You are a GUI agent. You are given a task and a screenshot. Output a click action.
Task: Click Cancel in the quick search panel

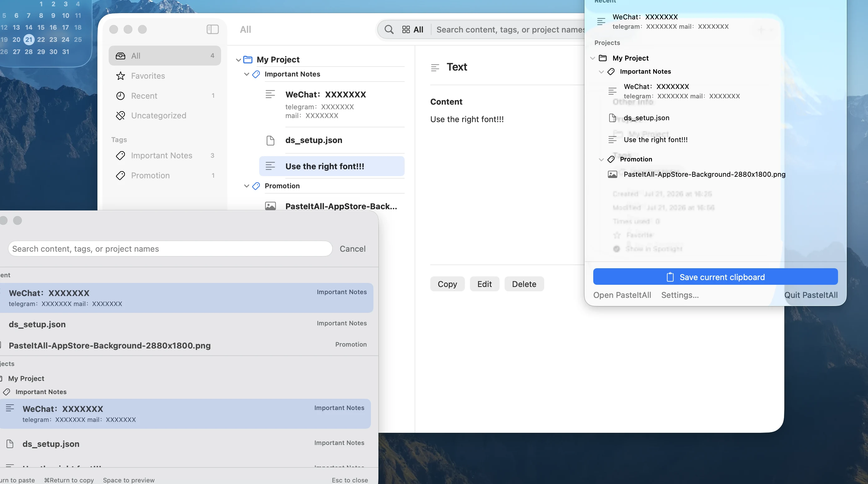(x=353, y=249)
